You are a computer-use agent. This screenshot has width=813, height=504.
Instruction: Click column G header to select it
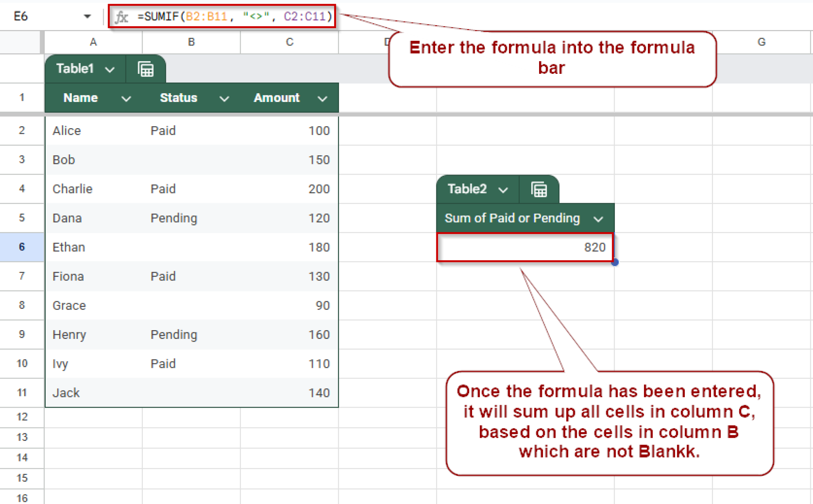[762, 42]
